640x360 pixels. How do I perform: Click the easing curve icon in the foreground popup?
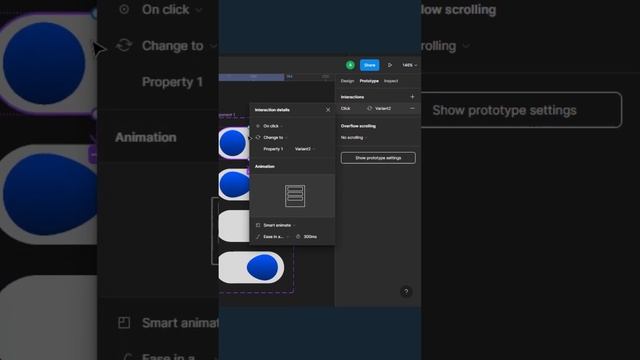(258, 237)
